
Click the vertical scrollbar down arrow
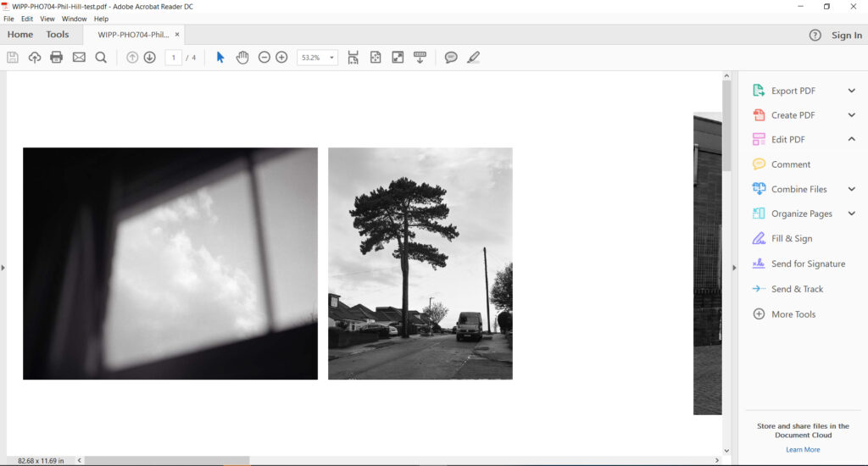coord(726,451)
